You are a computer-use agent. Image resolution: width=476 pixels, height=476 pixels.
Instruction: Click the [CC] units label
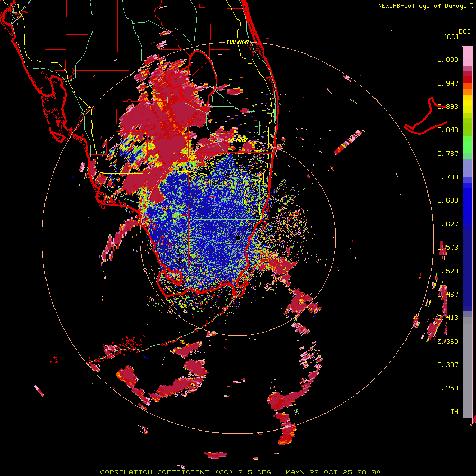point(451,36)
